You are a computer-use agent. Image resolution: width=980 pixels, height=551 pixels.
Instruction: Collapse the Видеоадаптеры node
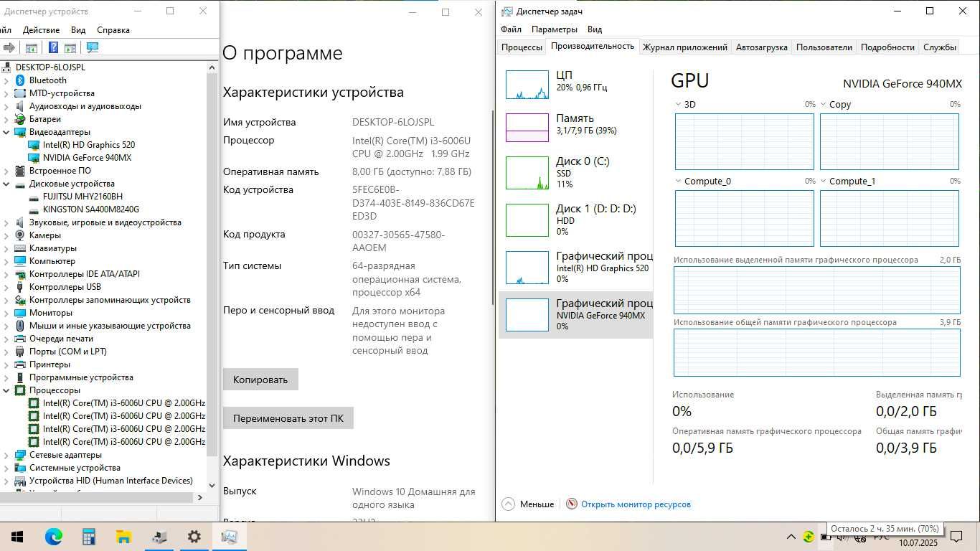point(6,132)
